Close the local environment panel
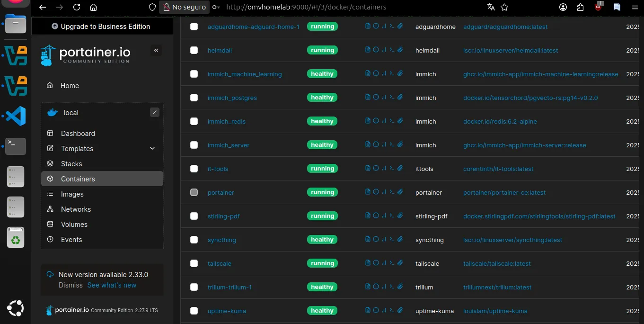The height and width of the screenshot is (324, 644). (155, 112)
